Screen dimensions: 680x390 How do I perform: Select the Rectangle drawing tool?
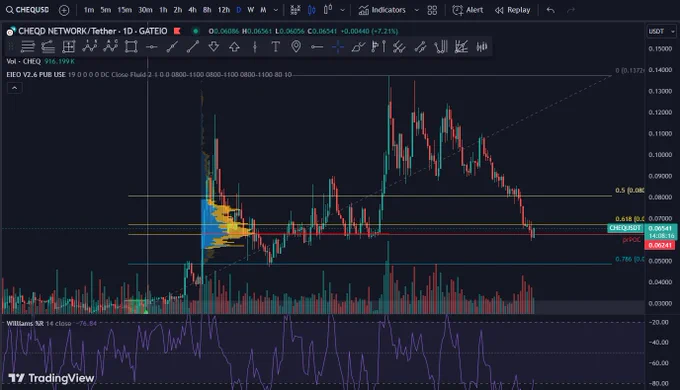131,46
